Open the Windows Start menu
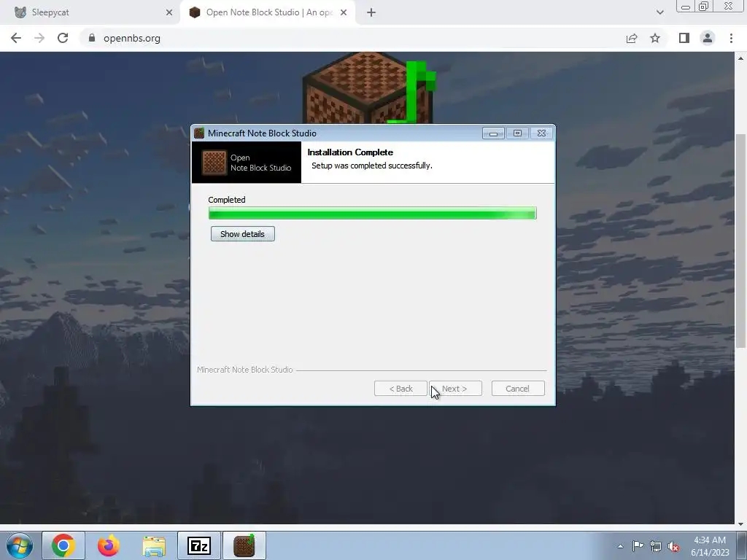This screenshot has height=560, width=747. coord(20,545)
